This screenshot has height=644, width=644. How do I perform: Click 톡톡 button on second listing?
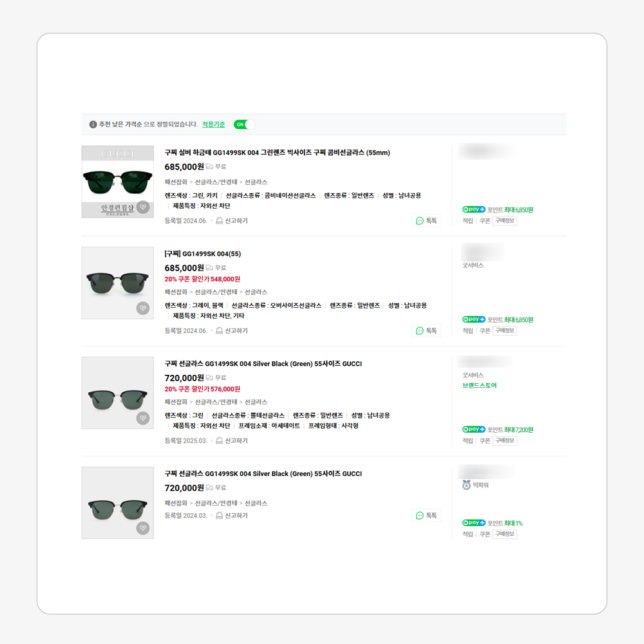pos(426,331)
